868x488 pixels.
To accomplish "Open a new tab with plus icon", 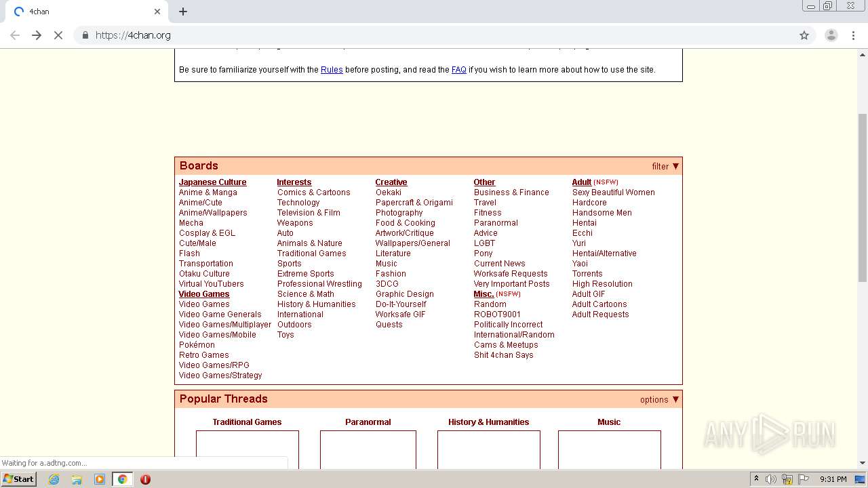I will coord(183,12).
